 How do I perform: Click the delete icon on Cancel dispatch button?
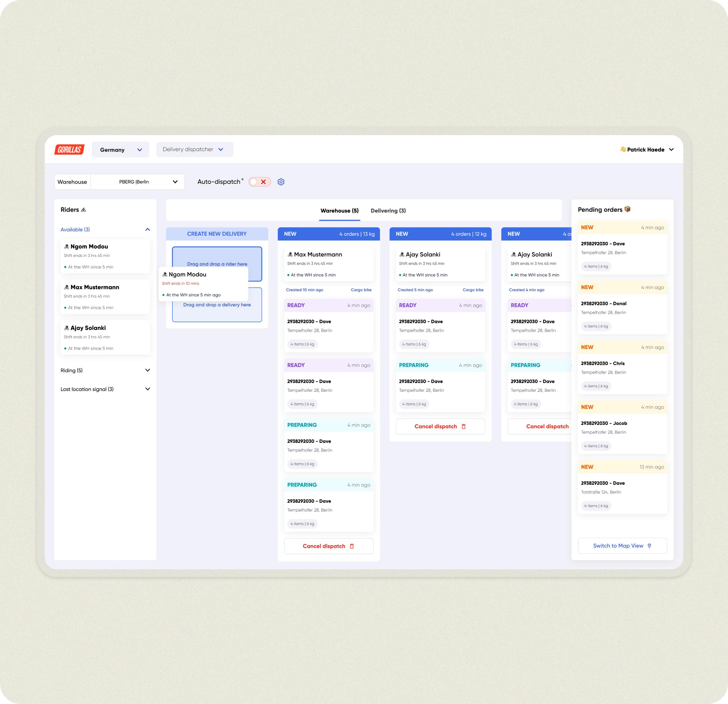(352, 546)
